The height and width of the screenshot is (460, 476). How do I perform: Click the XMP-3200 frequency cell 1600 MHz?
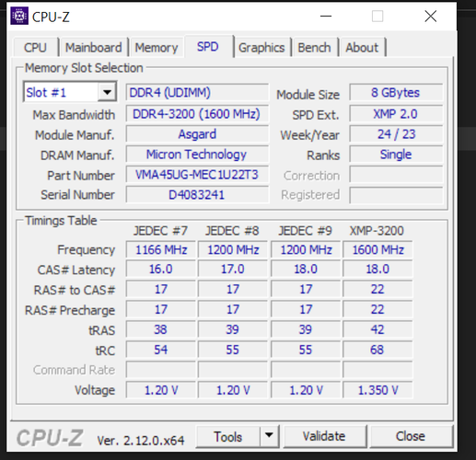tap(377, 249)
